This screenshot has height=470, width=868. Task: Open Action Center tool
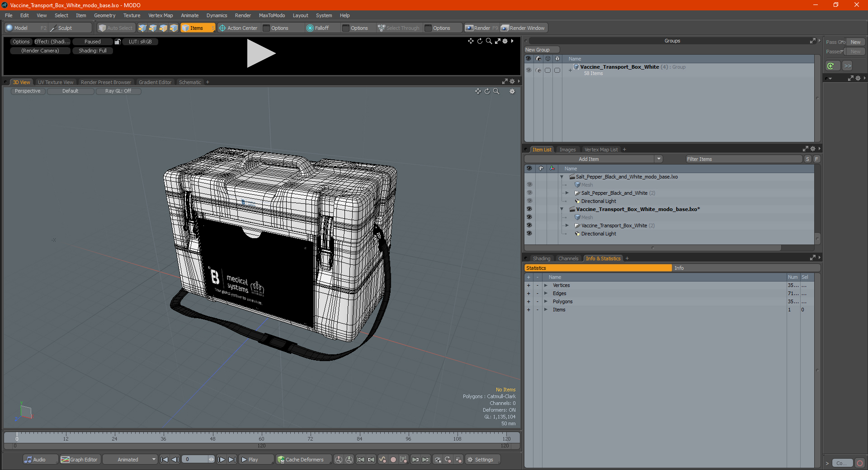coord(238,28)
